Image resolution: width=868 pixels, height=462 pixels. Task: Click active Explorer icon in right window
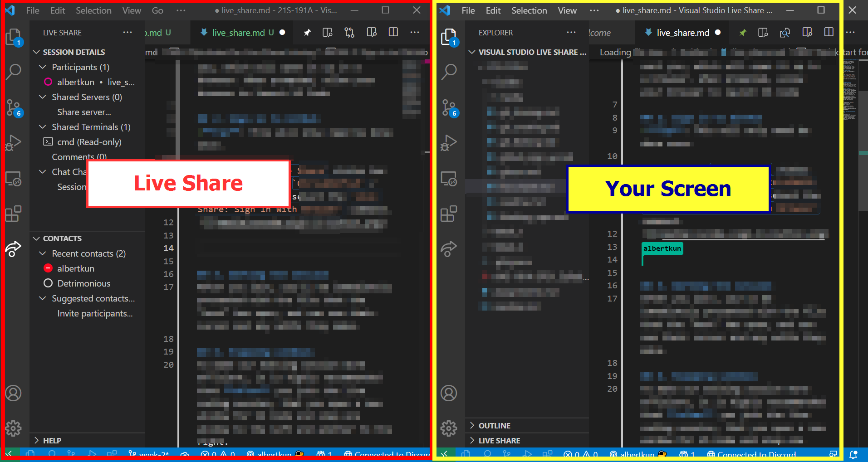pos(449,37)
